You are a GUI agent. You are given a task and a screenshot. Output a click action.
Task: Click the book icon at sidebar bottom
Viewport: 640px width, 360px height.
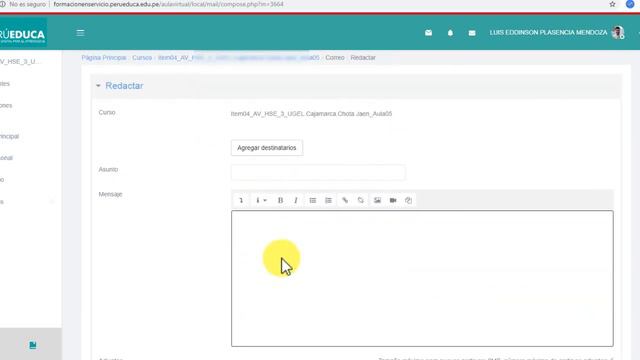pos(33,345)
